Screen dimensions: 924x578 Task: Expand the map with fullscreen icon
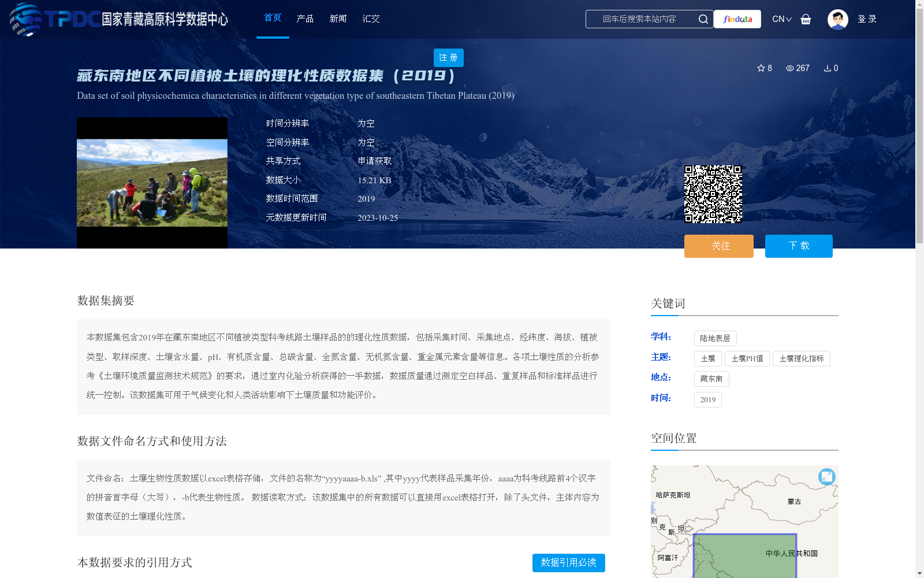(x=827, y=476)
